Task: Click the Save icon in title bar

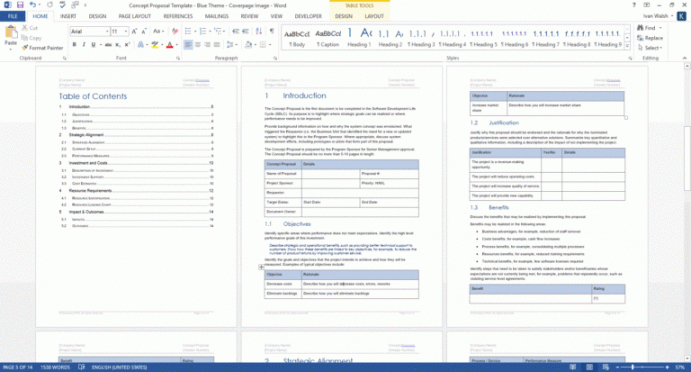Action: (20, 5)
